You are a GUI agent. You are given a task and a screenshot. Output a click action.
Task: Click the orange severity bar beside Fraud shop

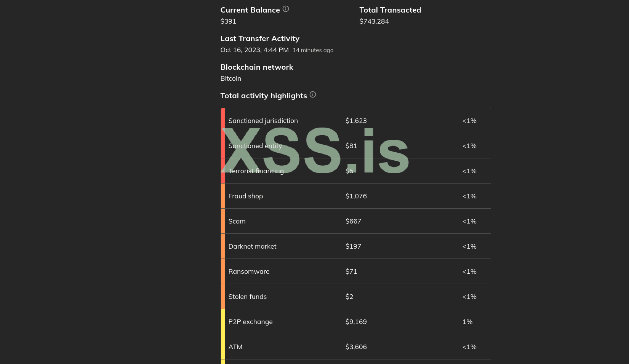(x=223, y=196)
